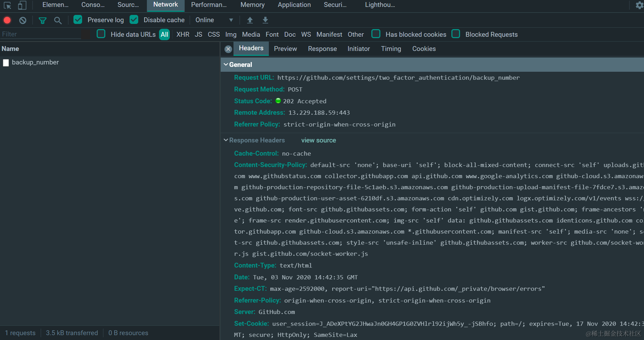Click view source for response headers
The height and width of the screenshot is (340, 644).
tap(319, 140)
